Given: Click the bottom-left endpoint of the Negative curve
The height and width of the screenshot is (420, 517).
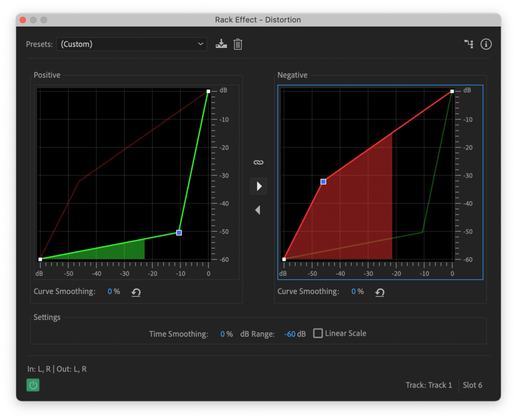Looking at the screenshot, I should point(284,259).
